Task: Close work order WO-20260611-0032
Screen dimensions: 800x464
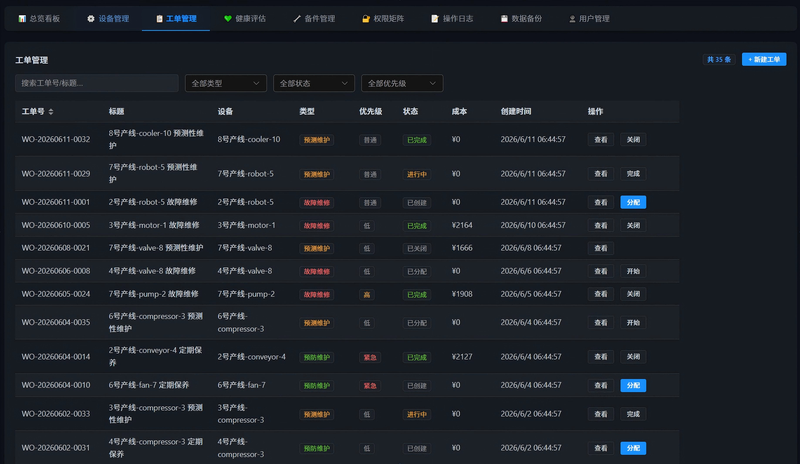Action: tap(633, 140)
